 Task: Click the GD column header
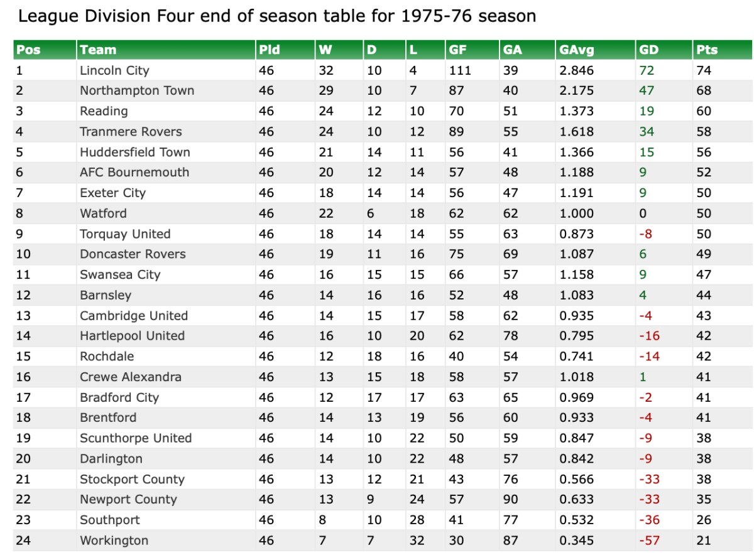649,50
